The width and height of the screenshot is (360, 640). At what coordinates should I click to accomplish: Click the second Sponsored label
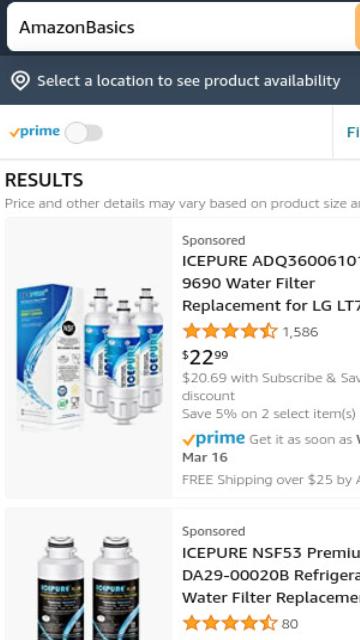click(x=213, y=531)
